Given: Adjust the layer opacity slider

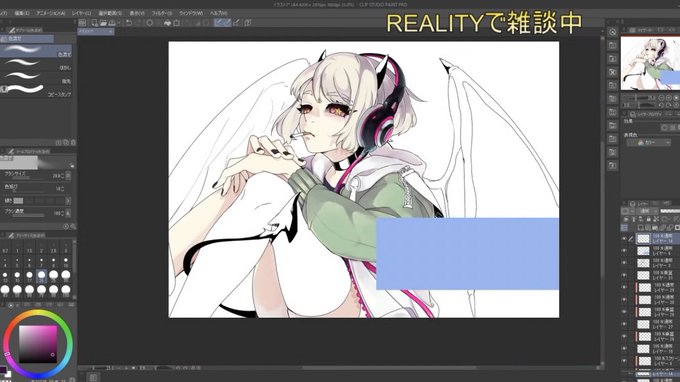Looking at the screenshot, I should pos(670,211).
